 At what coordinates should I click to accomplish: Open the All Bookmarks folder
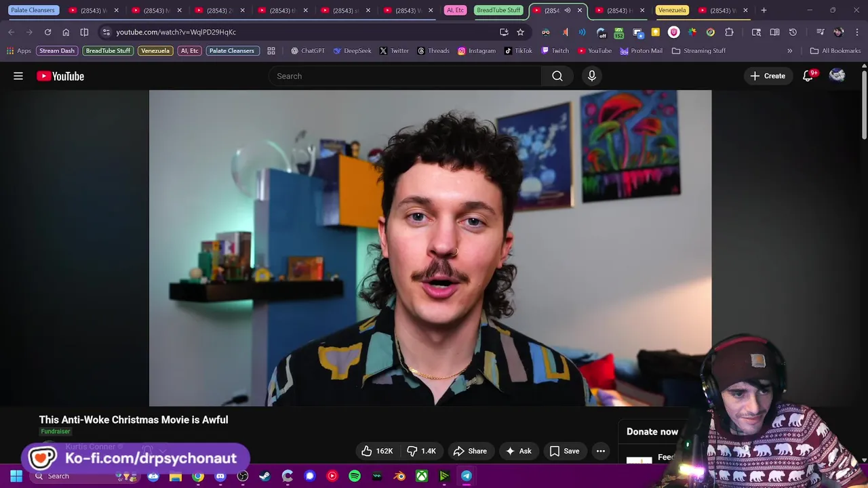click(835, 51)
